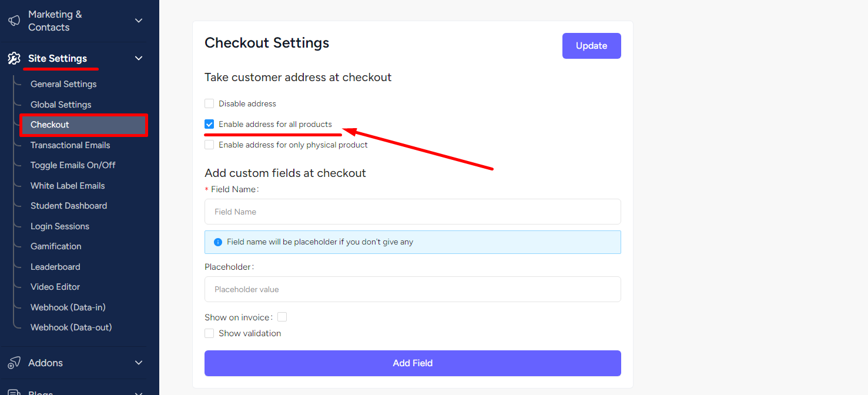
Task: Expand the Addons section chevron
Action: (139, 363)
